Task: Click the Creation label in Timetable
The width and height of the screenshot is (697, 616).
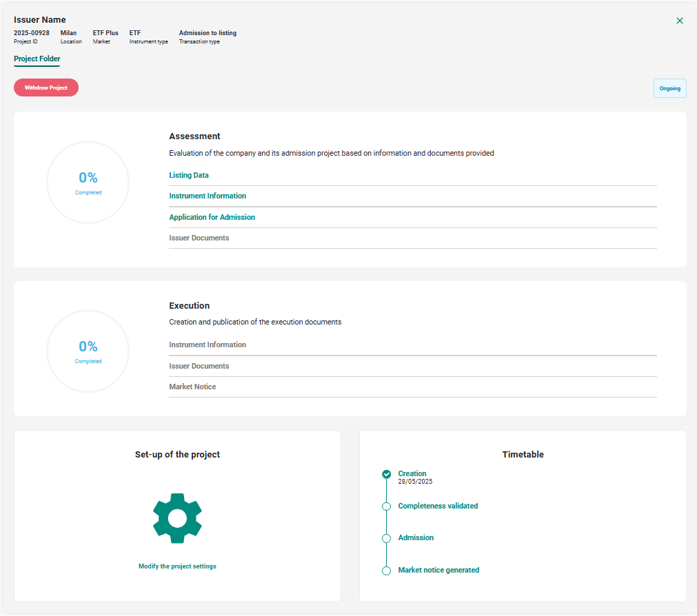Action: coord(412,473)
